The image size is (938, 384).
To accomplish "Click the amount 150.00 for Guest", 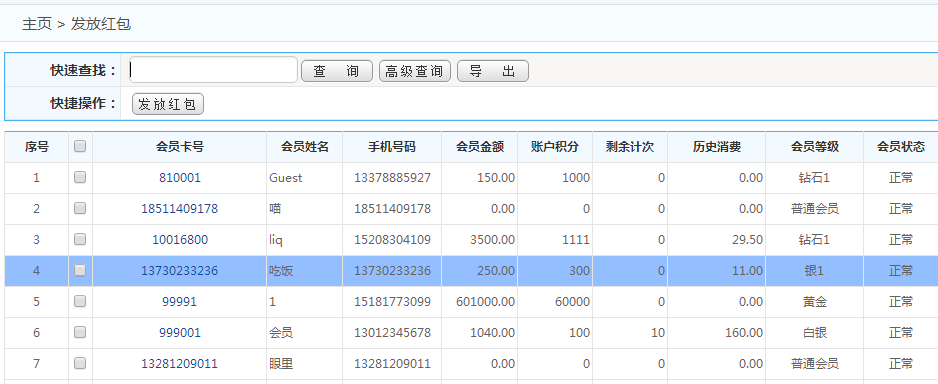I will tap(496, 178).
